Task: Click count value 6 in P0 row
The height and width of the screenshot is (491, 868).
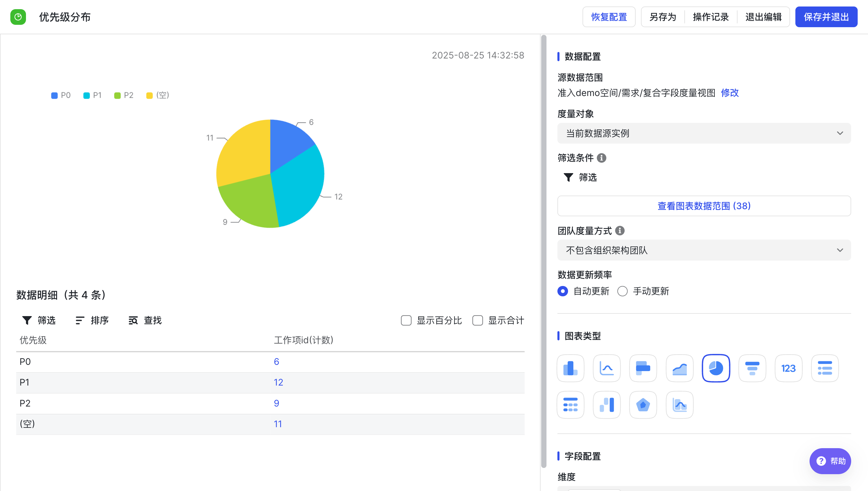Action: coord(276,362)
